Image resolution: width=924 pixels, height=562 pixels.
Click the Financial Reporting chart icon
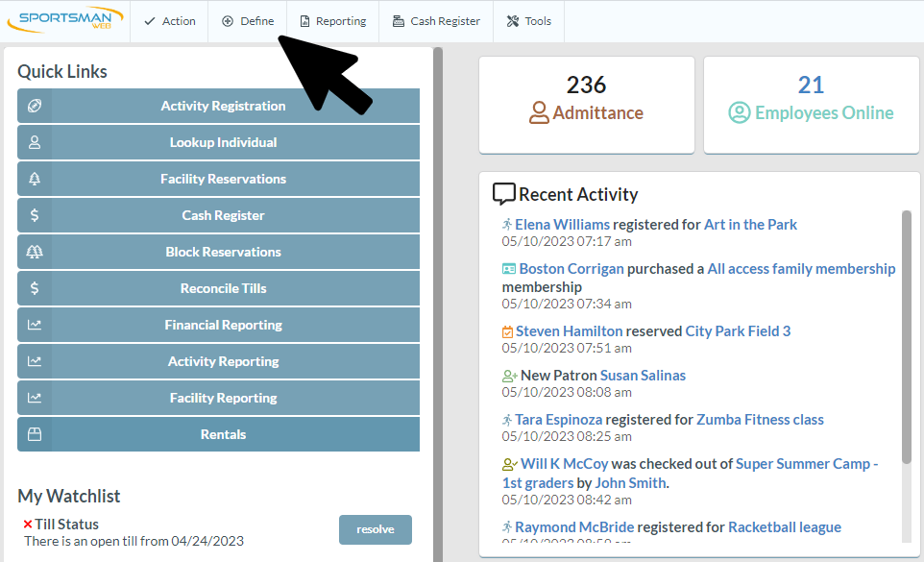pos(35,325)
